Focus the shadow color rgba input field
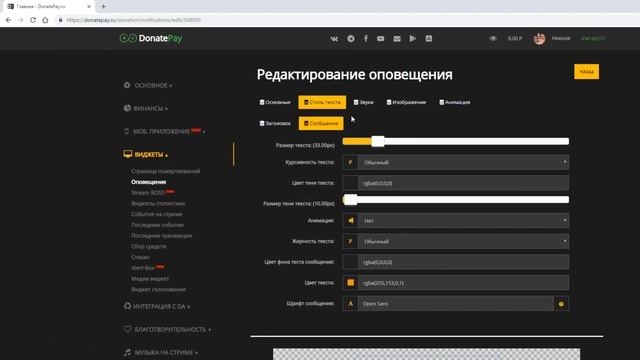The image size is (640, 360). tap(463, 183)
